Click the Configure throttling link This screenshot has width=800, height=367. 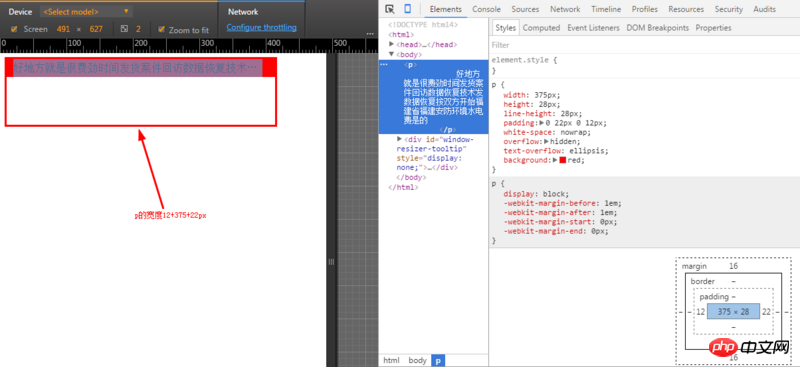pyautogui.click(x=261, y=27)
